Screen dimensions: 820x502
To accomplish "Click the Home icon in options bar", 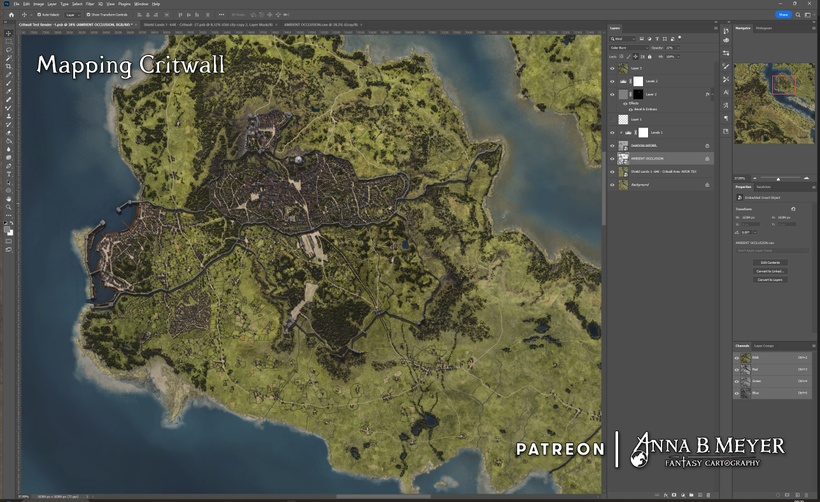I will (x=11, y=15).
